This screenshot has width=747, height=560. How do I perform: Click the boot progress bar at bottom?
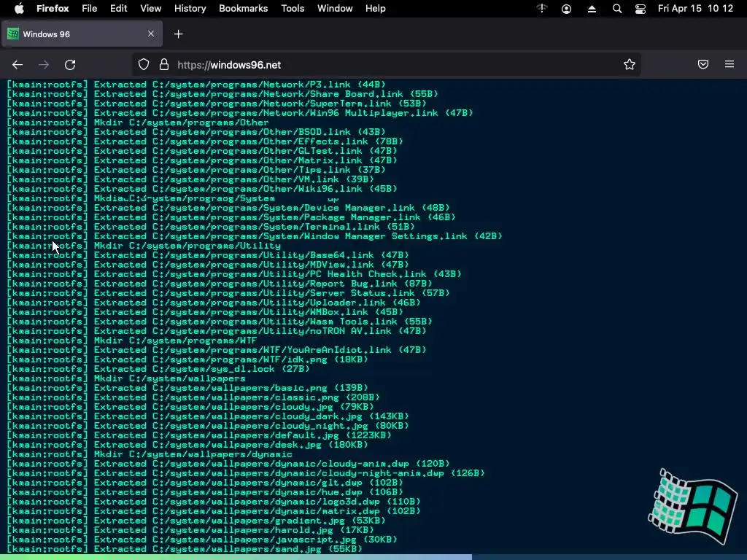coord(373,557)
